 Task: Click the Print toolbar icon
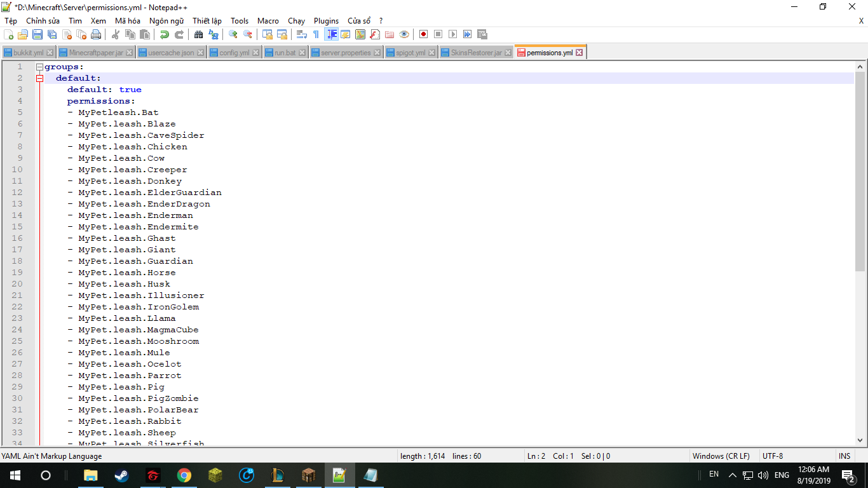96,34
